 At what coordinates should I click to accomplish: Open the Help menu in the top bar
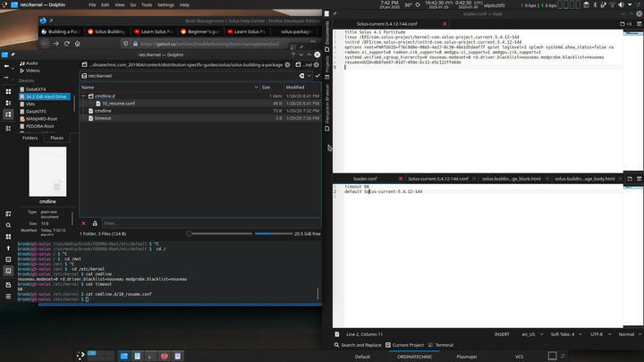[x=184, y=5]
